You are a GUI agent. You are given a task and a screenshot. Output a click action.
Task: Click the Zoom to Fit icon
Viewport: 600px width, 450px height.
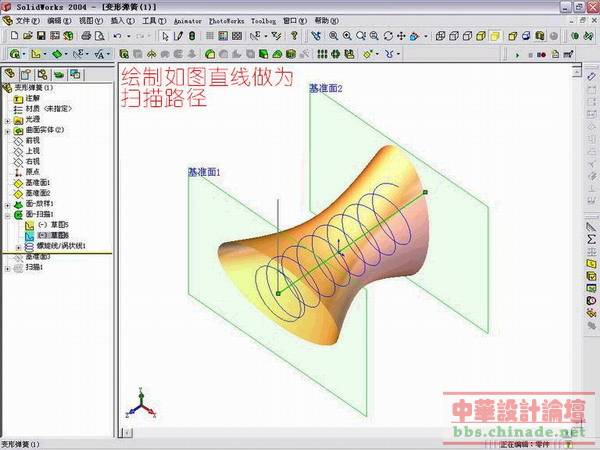pyautogui.click(x=331, y=36)
